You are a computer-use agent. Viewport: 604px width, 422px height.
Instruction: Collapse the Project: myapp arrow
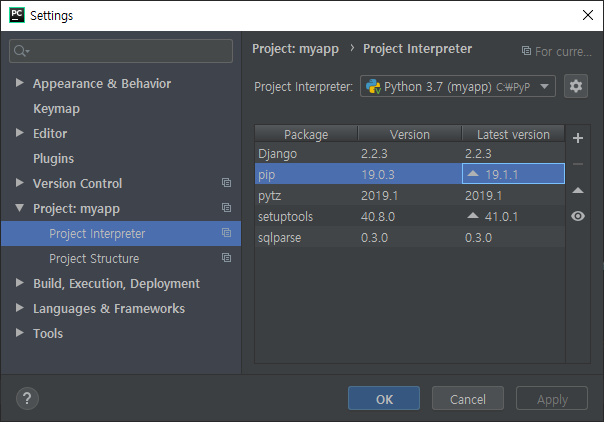click(20, 208)
